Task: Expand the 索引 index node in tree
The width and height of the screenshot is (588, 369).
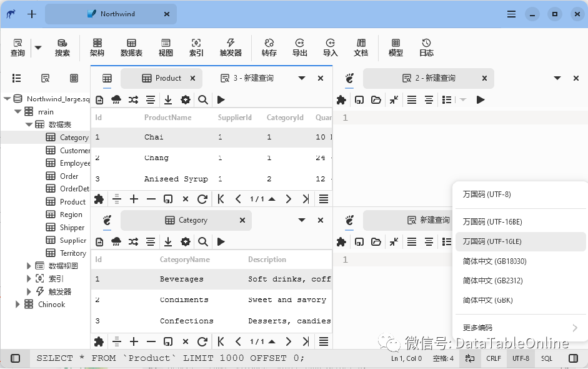Action: pos(29,278)
